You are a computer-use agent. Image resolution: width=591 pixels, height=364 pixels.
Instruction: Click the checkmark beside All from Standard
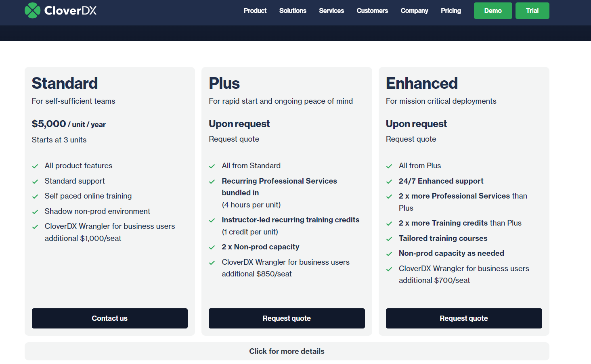point(212,166)
